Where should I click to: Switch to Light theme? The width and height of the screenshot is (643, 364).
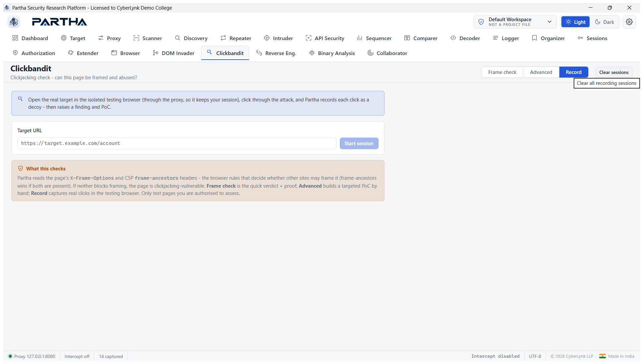pos(575,22)
